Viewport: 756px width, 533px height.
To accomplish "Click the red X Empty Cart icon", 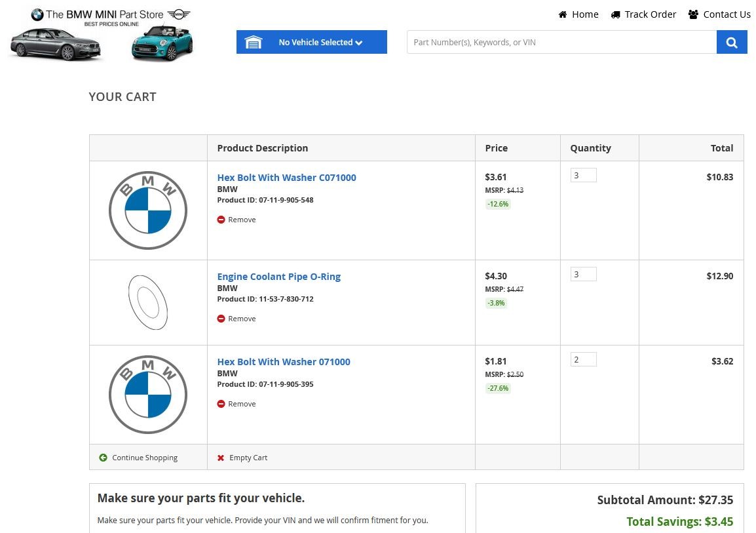I will pyautogui.click(x=221, y=458).
